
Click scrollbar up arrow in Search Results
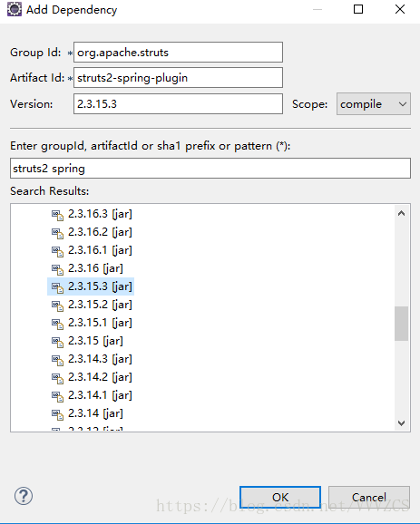coord(401,213)
